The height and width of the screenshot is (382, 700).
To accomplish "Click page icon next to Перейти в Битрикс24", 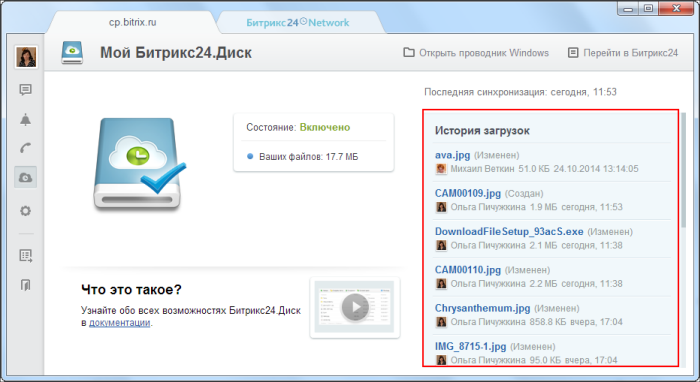I will click(x=573, y=53).
